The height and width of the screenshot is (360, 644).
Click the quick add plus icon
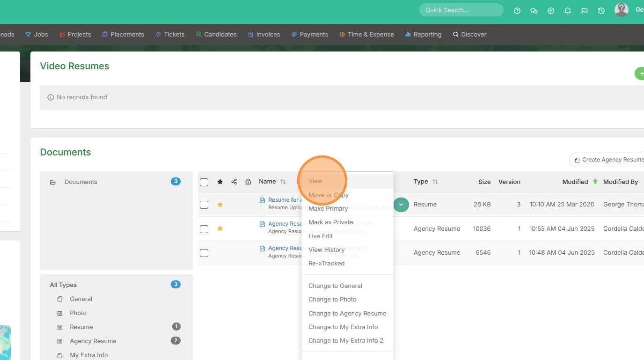[x=551, y=11]
